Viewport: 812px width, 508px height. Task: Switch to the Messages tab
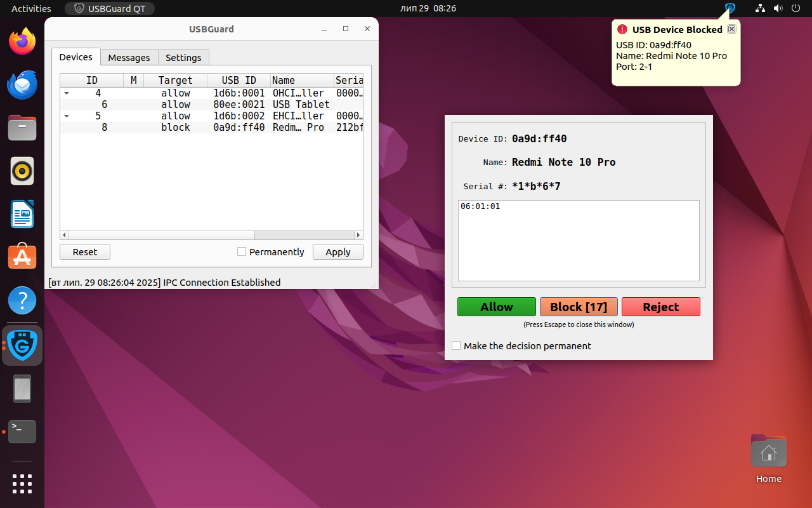point(129,58)
